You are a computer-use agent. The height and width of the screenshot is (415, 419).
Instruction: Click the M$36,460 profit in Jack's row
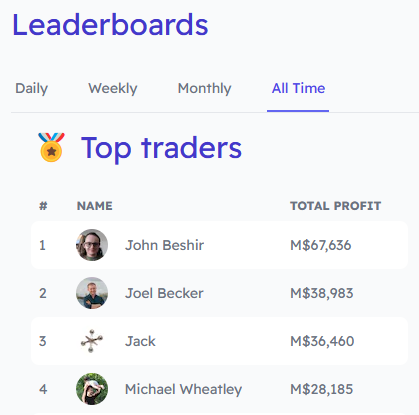[322, 341]
